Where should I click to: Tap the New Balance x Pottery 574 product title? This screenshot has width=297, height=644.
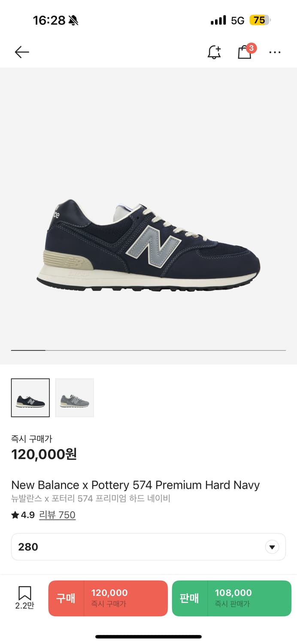pyautogui.click(x=135, y=485)
